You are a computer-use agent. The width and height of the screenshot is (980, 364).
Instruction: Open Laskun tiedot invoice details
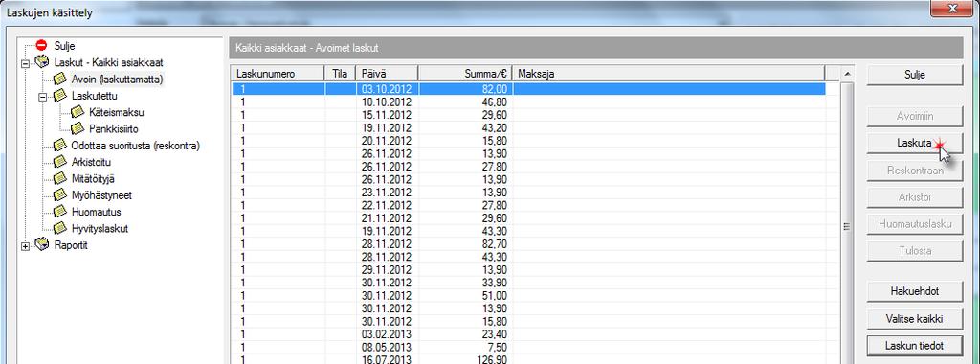914,345
